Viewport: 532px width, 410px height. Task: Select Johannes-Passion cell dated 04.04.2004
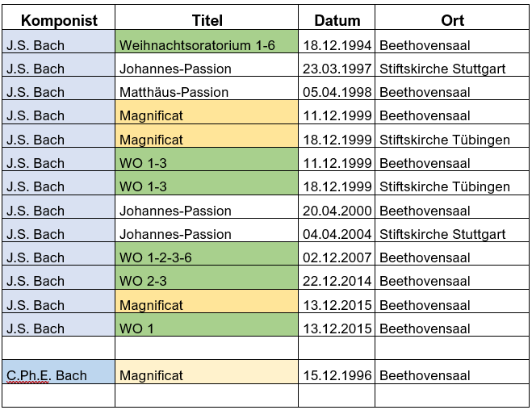point(207,230)
